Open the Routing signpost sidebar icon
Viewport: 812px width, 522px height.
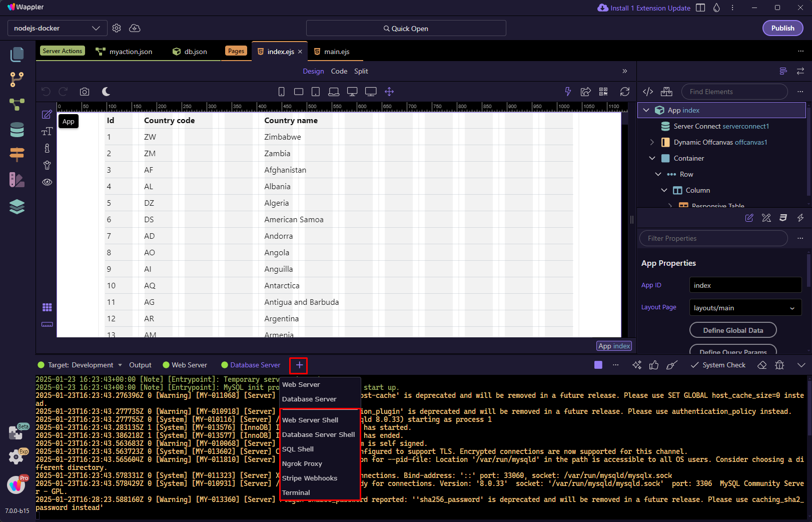17,155
